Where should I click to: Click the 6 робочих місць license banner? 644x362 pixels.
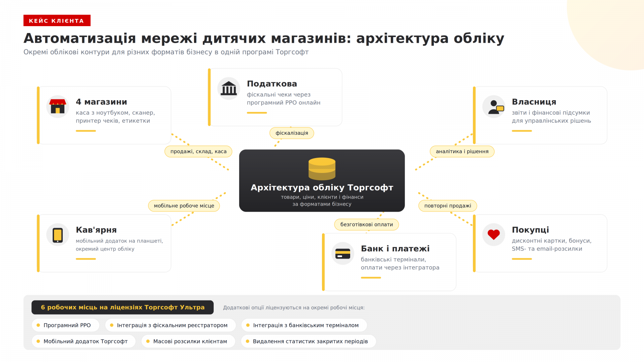[x=122, y=307]
